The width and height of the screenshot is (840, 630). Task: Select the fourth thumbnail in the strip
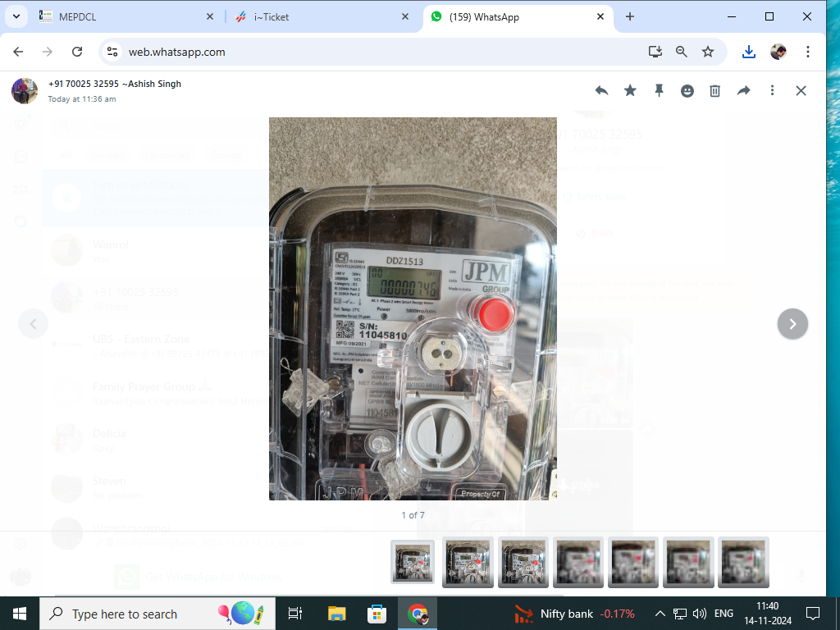[x=578, y=562]
